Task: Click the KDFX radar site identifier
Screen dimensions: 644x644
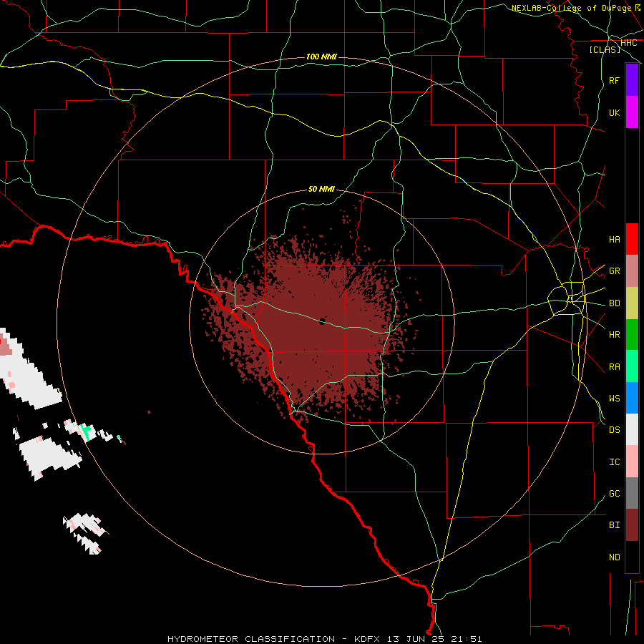Action: pyautogui.click(x=367, y=639)
